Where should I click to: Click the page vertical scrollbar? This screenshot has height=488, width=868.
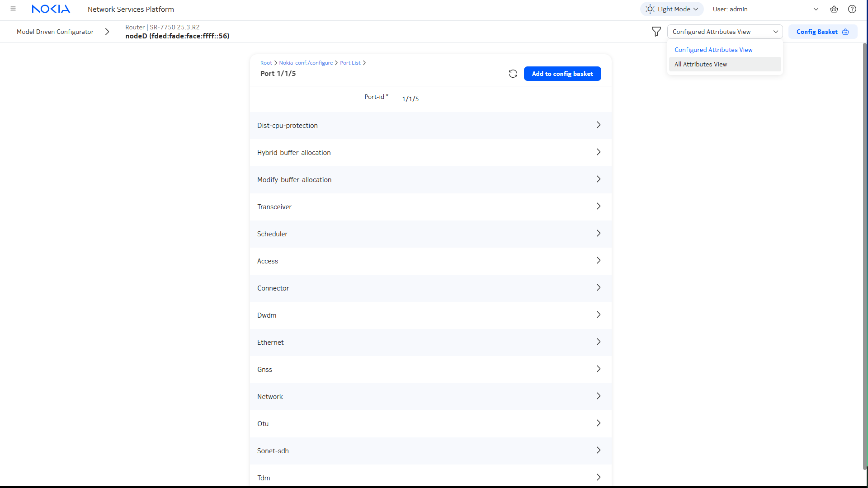point(864,253)
